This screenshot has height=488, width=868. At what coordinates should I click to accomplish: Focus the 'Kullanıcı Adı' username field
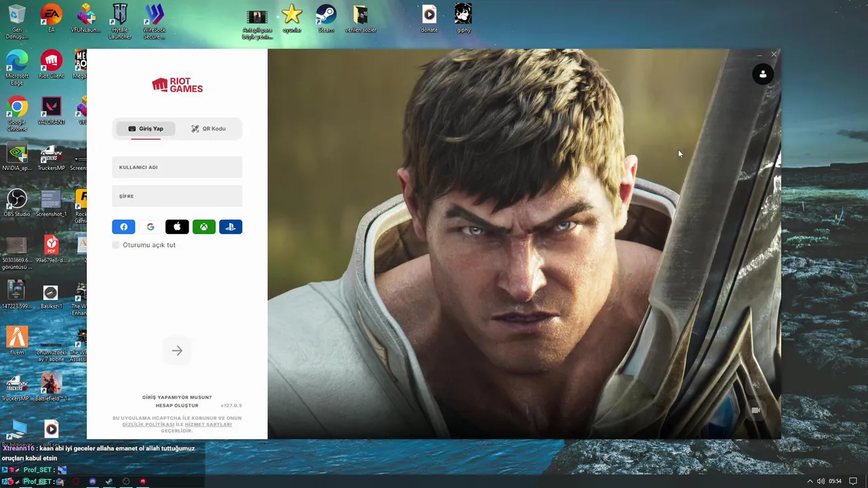tap(177, 167)
